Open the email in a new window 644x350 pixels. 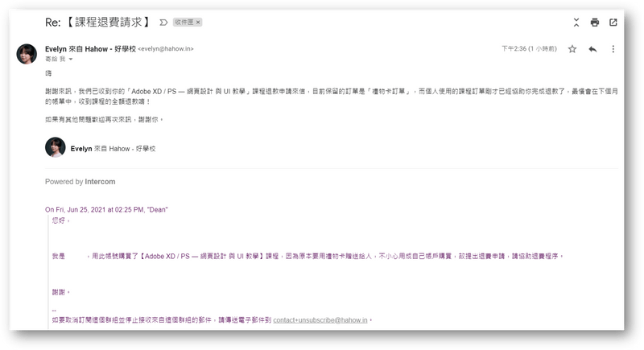pyautogui.click(x=613, y=23)
